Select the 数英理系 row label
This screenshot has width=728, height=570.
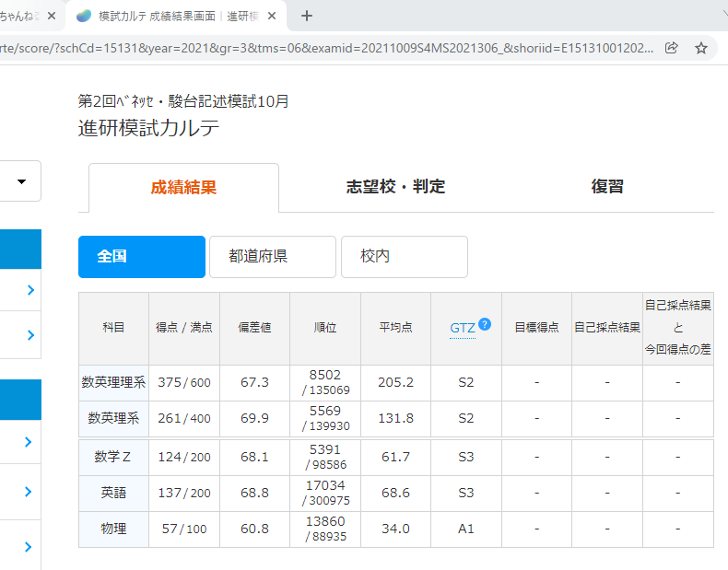113,418
